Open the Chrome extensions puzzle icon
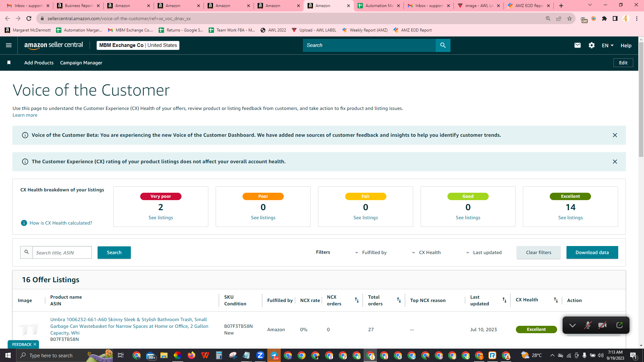644x362 pixels. coord(604,18)
